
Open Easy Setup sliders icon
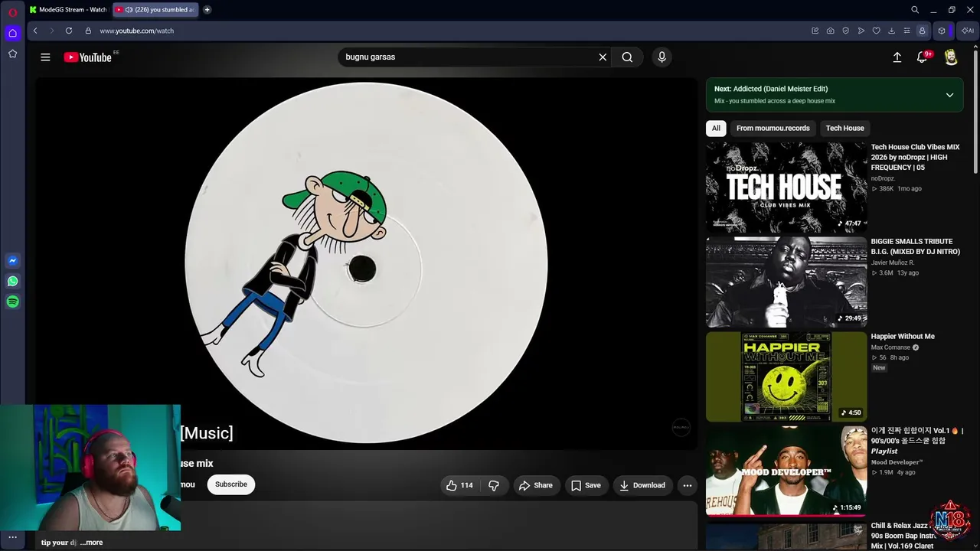coord(906,31)
